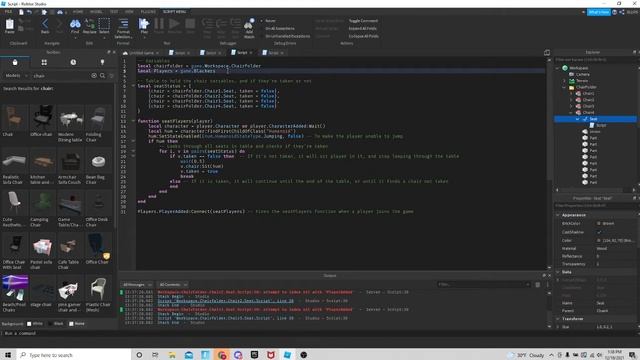The height and width of the screenshot is (360, 640).
Task: Click the editor split-view icon above scrollbar
Action: click(x=547, y=53)
